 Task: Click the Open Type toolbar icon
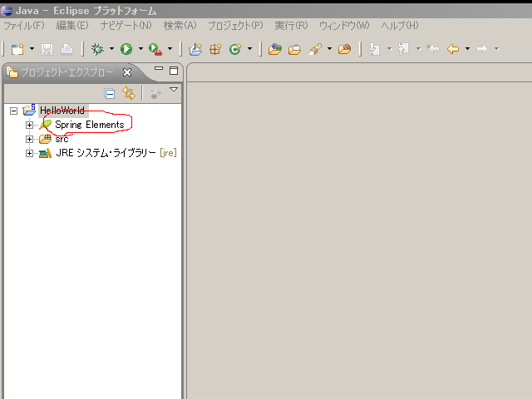tap(275, 49)
